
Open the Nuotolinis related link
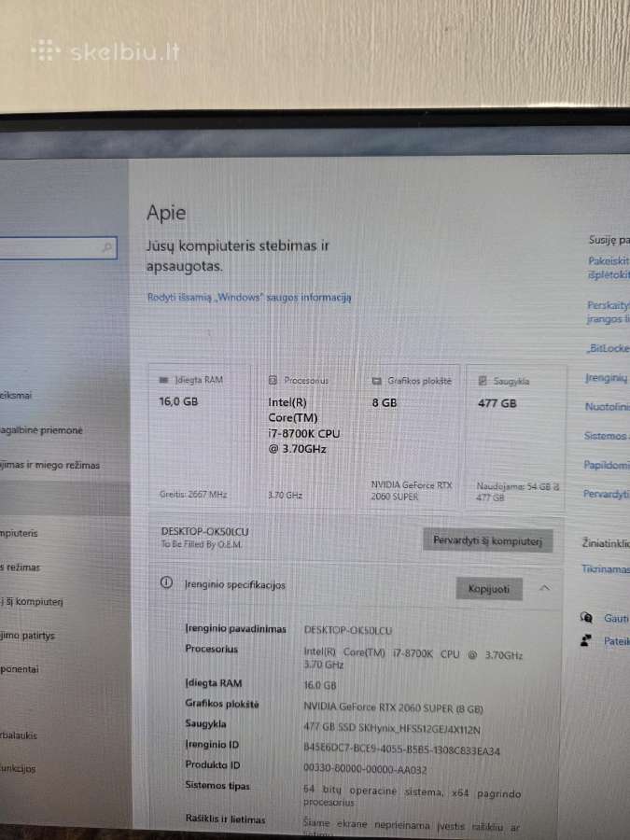pyautogui.click(x=607, y=407)
